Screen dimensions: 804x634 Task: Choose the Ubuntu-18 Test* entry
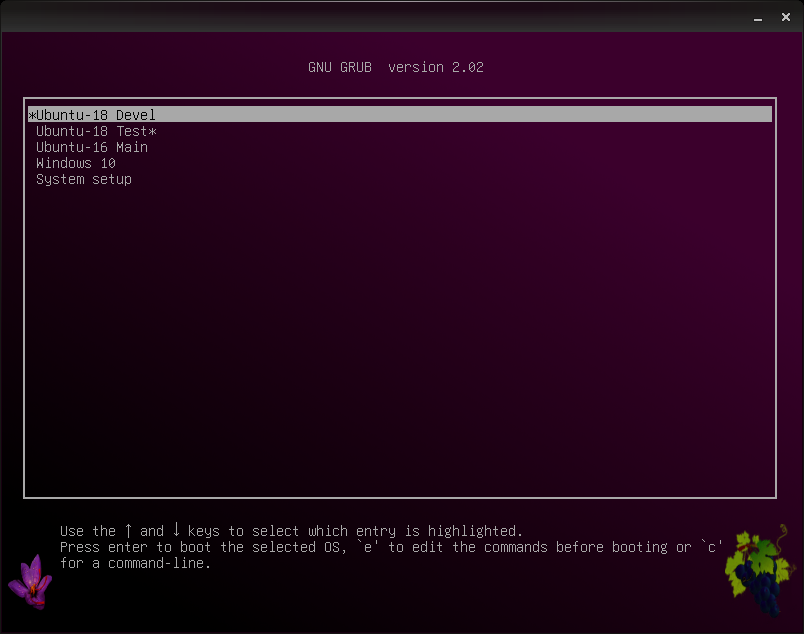(x=96, y=131)
